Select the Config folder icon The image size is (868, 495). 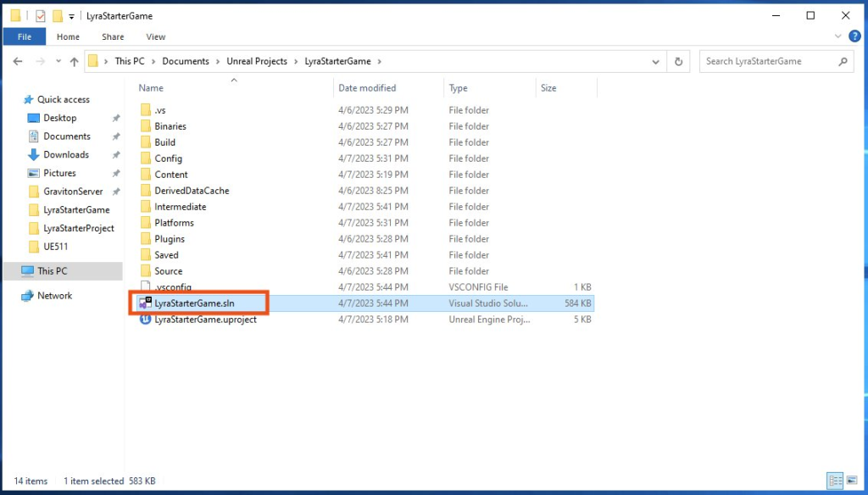pyautogui.click(x=146, y=159)
